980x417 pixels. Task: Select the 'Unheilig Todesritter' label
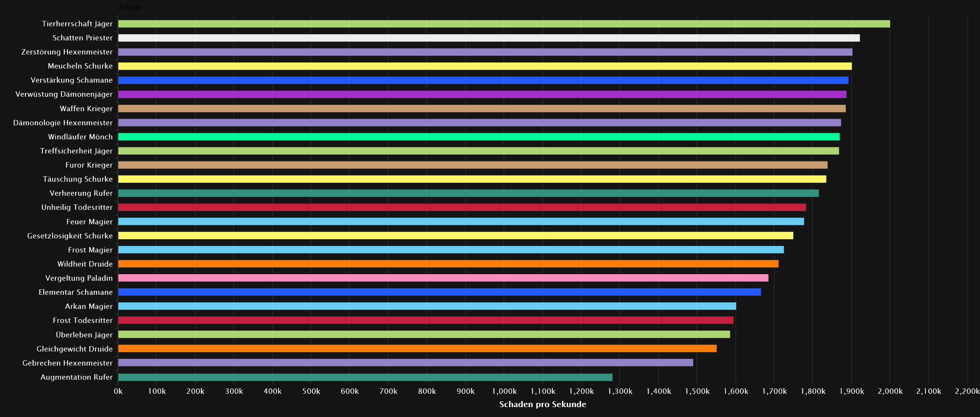pyautogui.click(x=77, y=208)
